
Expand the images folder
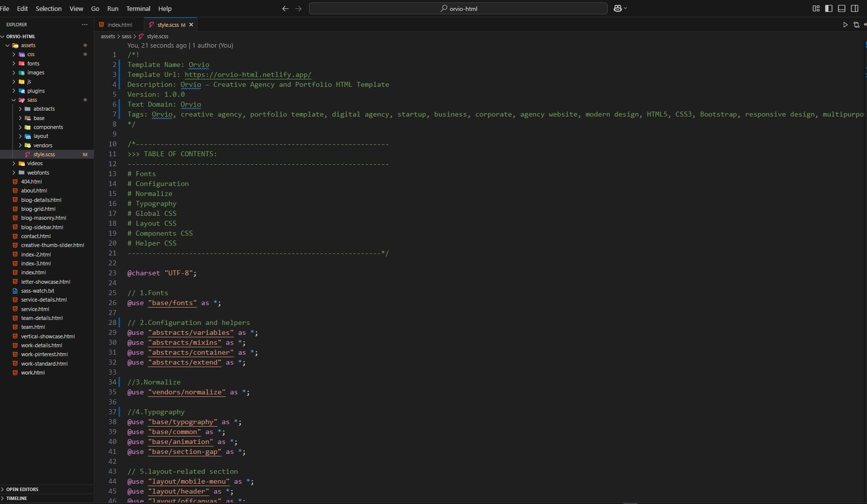tap(47, 72)
